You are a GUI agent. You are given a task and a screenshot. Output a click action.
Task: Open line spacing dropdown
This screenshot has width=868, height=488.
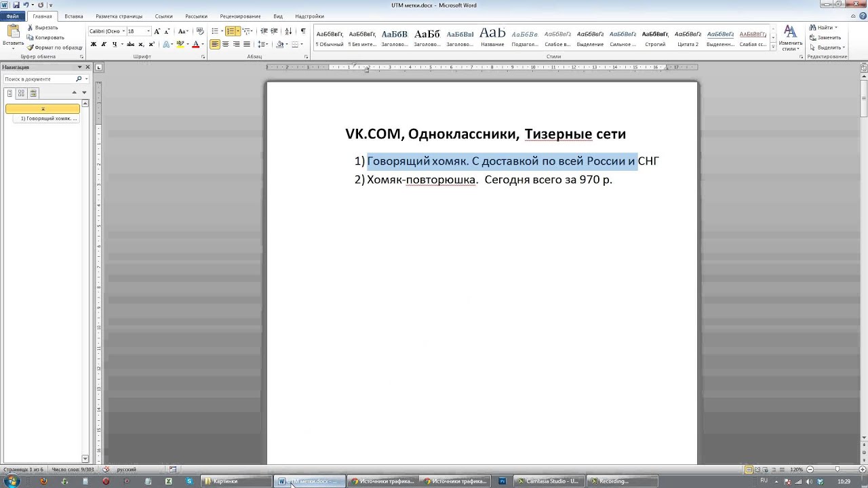[263, 44]
